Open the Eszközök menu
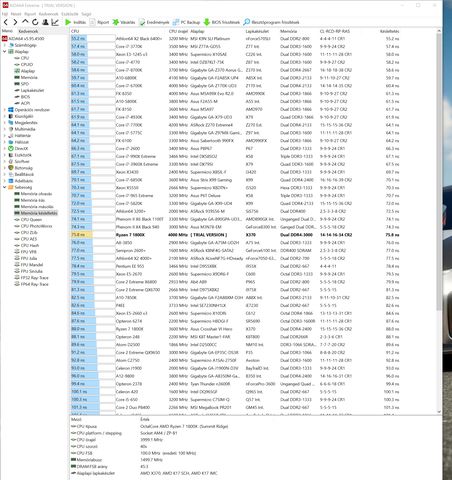Image resolution: width=452 pixels, height=480 pixels. pos(70,14)
